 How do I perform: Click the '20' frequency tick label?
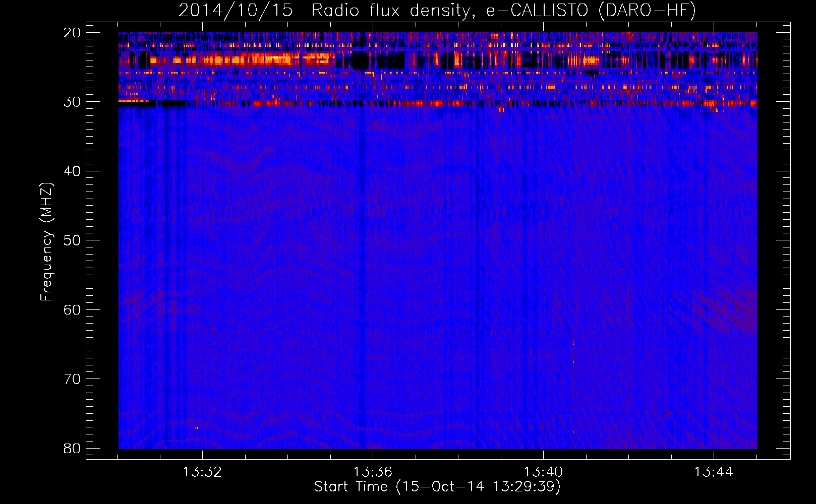click(x=72, y=33)
